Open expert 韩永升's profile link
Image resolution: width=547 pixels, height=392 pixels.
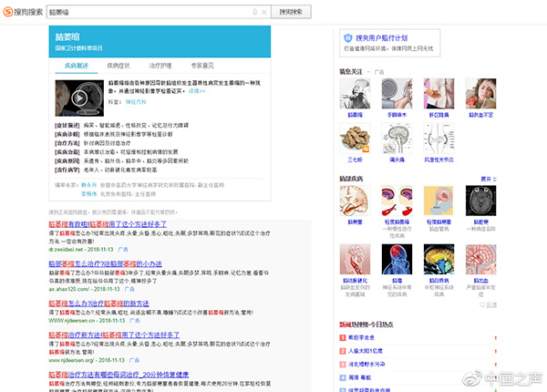click(x=89, y=185)
